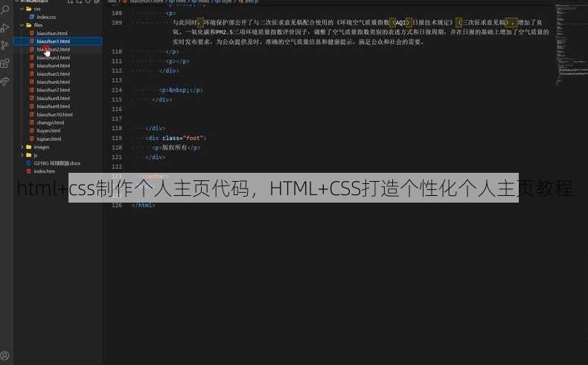Click the highlighted (AQI) text in line 109
588x365 pixels.
click(401, 22)
